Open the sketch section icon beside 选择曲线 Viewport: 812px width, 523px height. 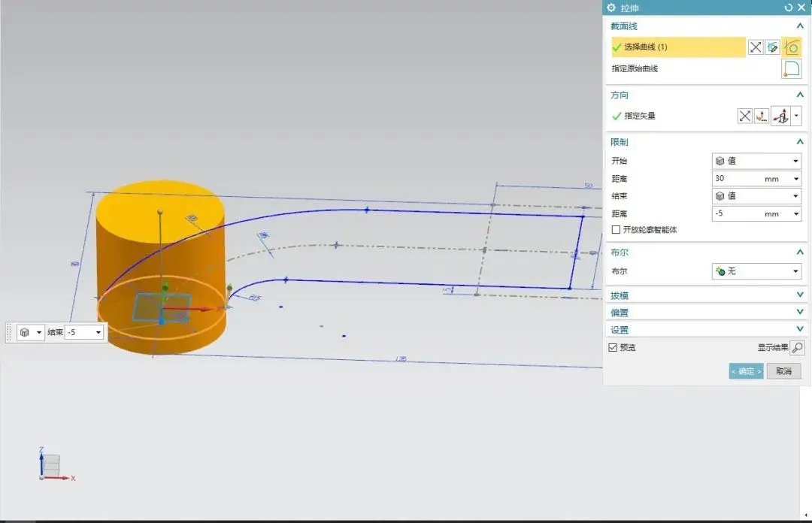coord(773,47)
